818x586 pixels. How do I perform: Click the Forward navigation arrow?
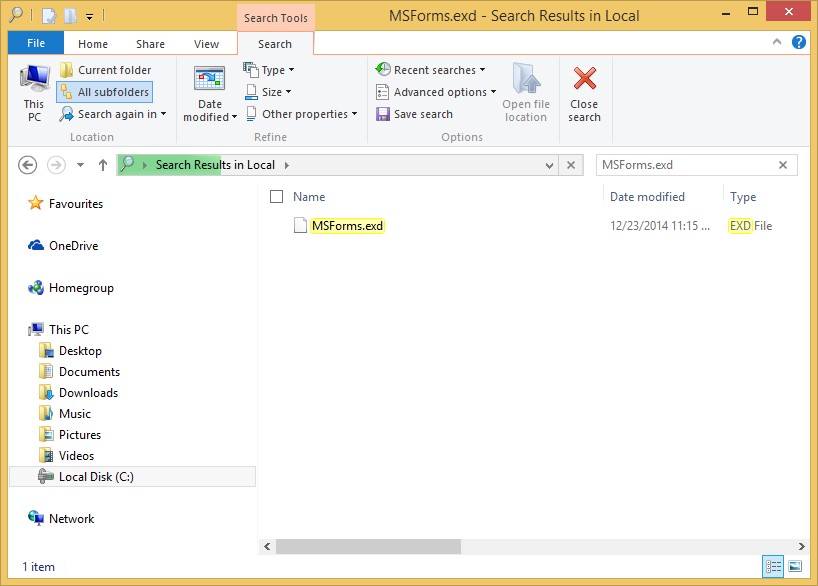point(56,165)
